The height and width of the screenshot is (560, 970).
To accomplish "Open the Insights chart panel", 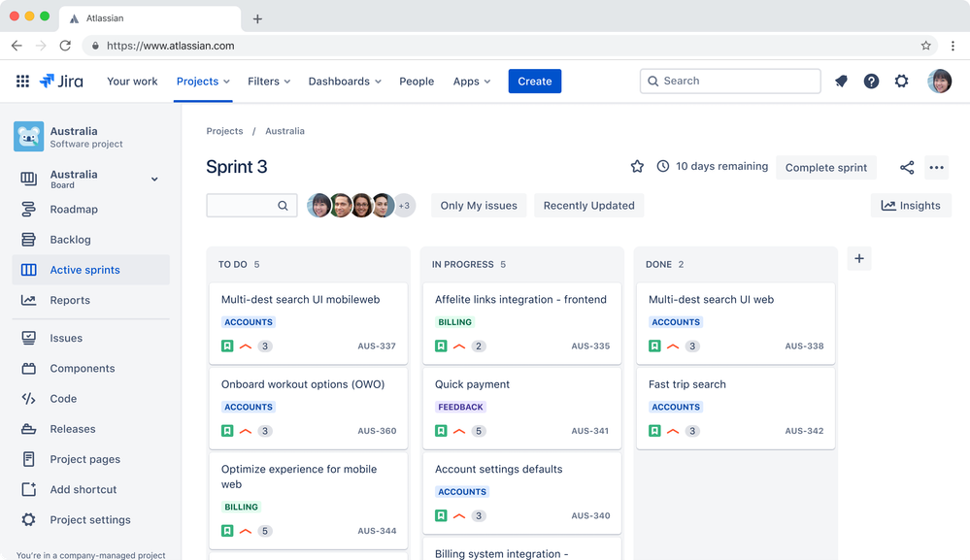I will (911, 205).
